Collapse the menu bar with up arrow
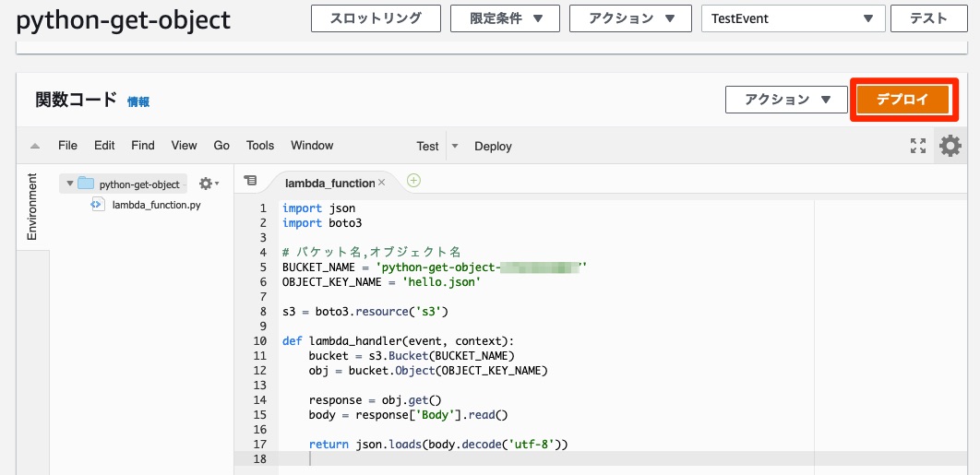Viewport: 980px width, 475px height. click(x=35, y=146)
